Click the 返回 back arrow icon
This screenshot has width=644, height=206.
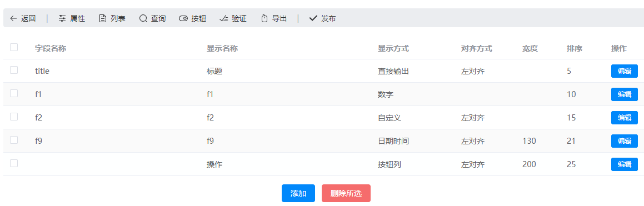(x=13, y=18)
